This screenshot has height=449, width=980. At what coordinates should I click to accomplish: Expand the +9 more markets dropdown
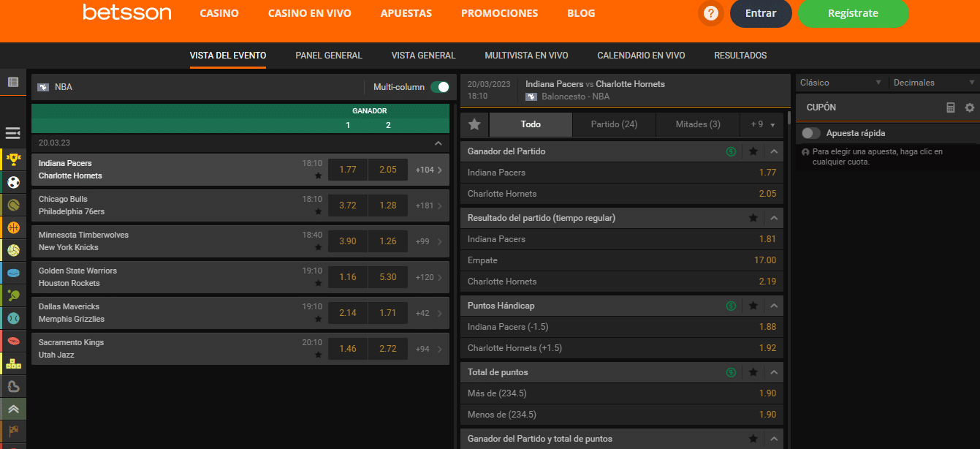pos(762,124)
